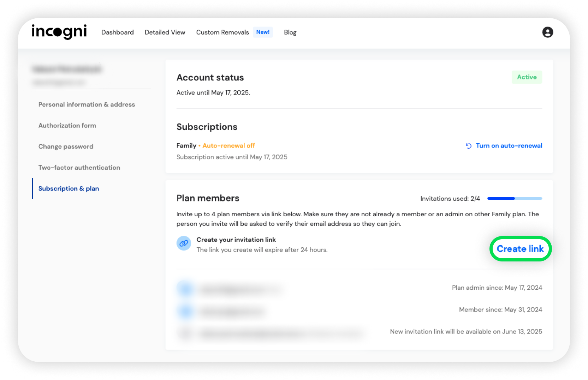Click the auto-renewal refresh arrow icon

(x=469, y=146)
